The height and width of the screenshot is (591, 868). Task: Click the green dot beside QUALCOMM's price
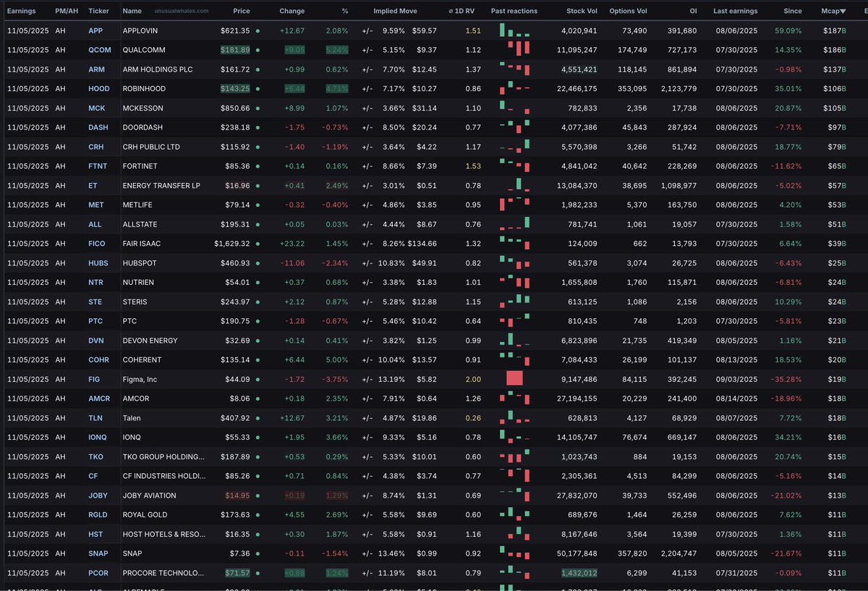tap(258, 50)
